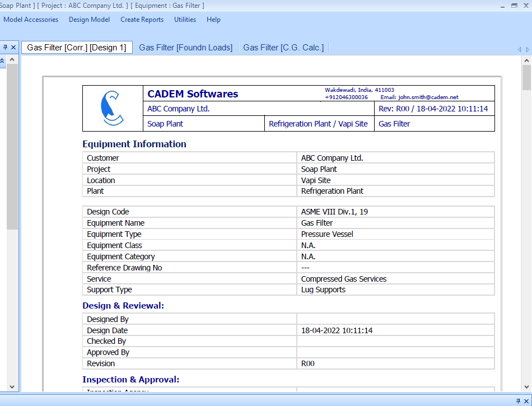Click the Equipment Name row label
The width and height of the screenshot is (532, 406).
[116, 223]
